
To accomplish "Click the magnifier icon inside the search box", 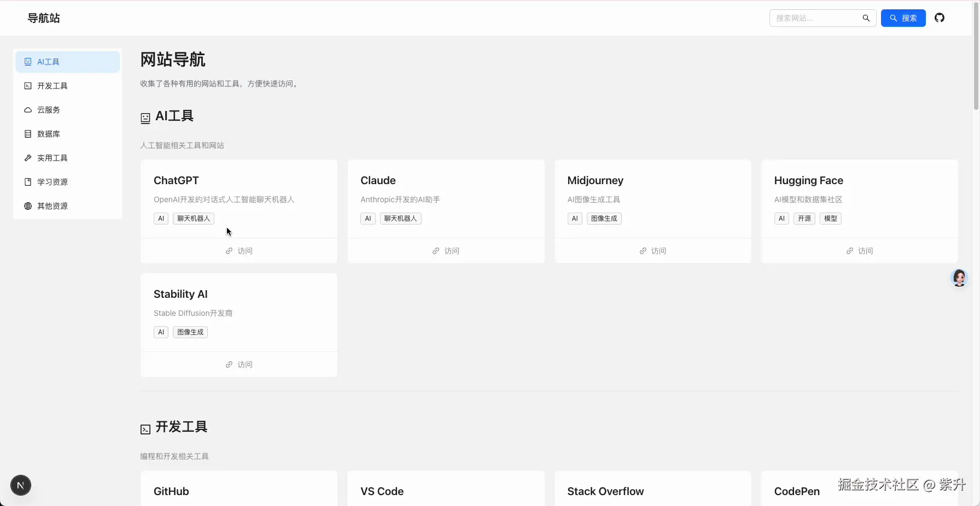I will tap(866, 18).
